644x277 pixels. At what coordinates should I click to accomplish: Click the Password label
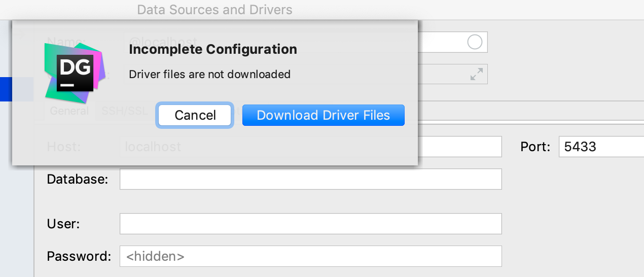(79, 256)
